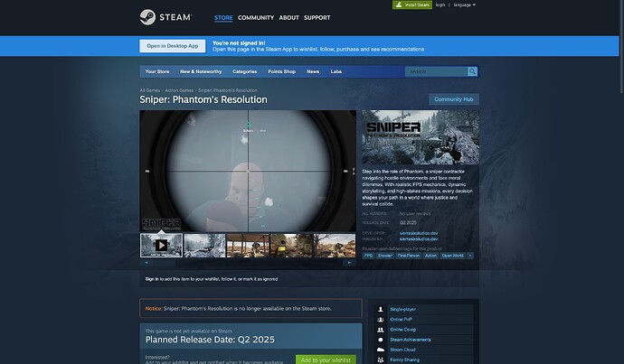The width and height of the screenshot is (624, 364).
Task: Focus the store search field
Action: [x=436, y=71]
